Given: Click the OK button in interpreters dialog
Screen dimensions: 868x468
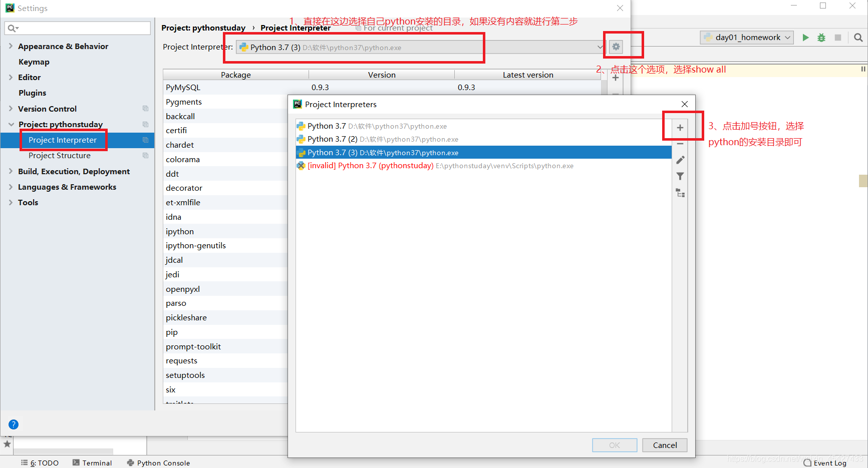Looking at the screenshot, I should [x=615, y=445].
